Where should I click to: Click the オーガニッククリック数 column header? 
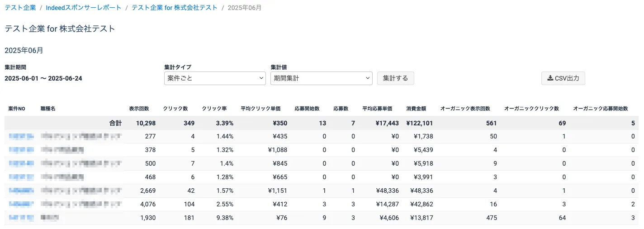pos(531,109)
